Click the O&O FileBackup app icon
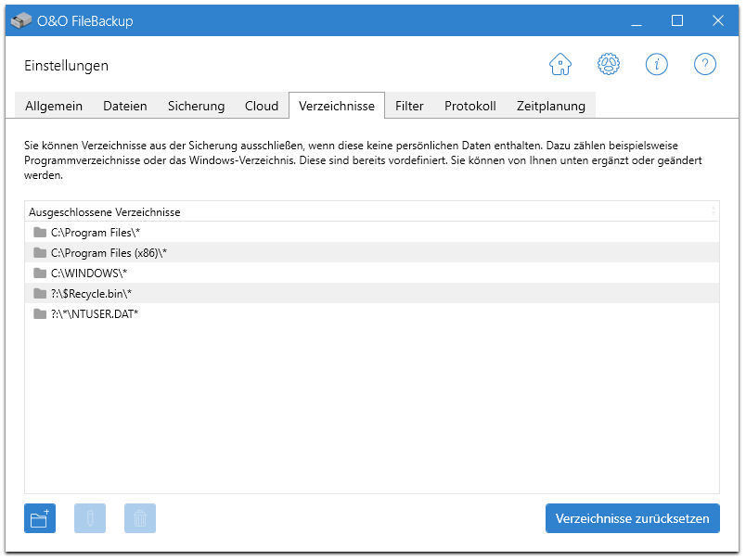This screenshot has height=560, width=746. [21, 20]
